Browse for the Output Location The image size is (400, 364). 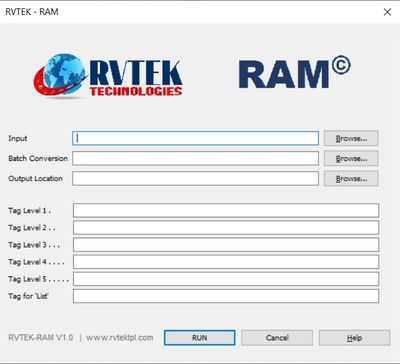pyautogui.click(x=351, y=178)
